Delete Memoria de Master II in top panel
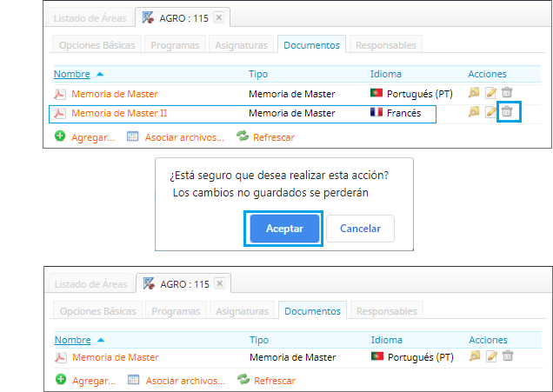553x392 pixels. pos(507,111)
